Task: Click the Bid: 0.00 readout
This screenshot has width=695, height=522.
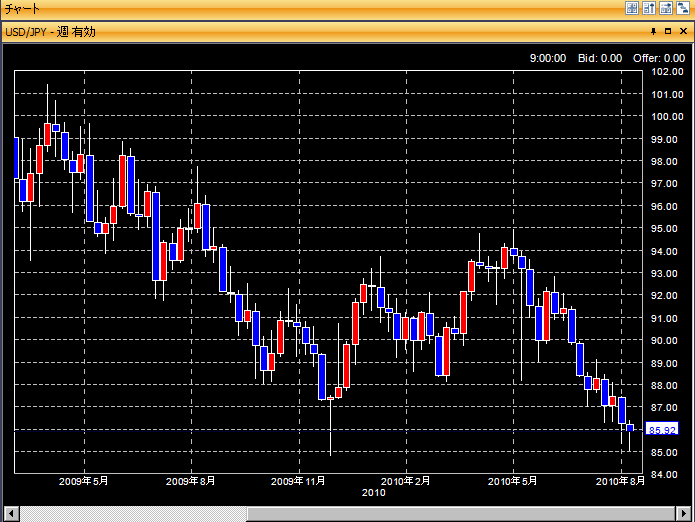Action: (x=600, y=58)
